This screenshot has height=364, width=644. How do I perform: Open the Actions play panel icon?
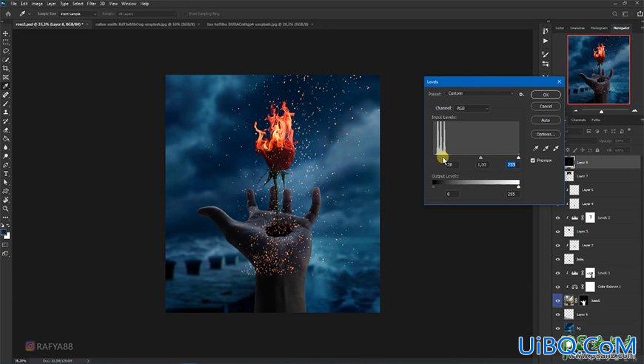545,41
